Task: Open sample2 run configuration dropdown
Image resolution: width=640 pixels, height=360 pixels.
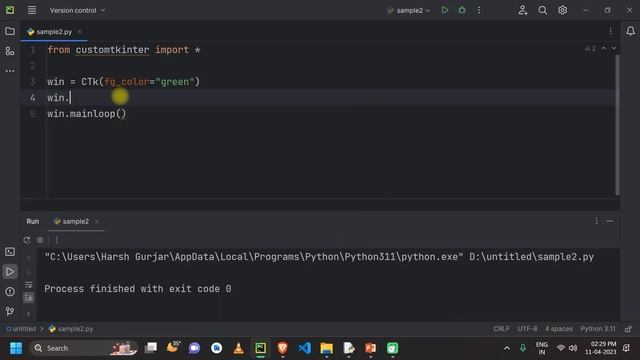Action: [x=409, y=10]
